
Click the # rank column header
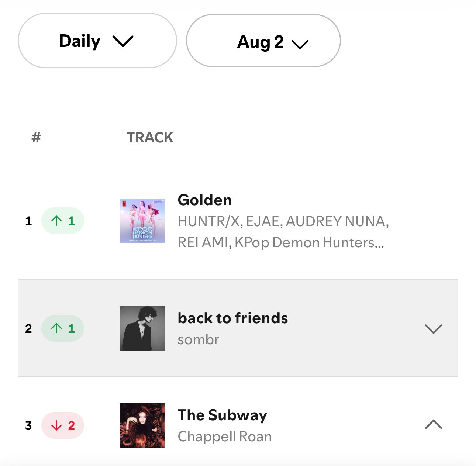point(36,138)
